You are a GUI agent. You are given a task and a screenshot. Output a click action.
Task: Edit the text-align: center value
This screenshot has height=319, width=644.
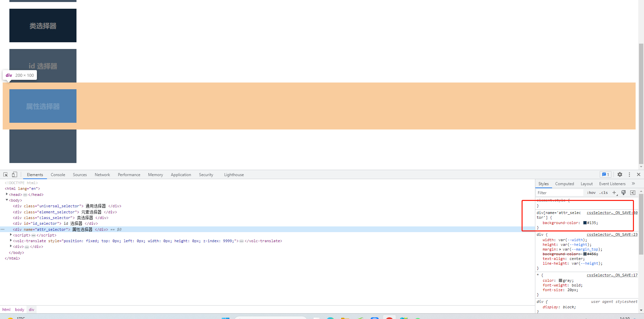pos(576,259)
